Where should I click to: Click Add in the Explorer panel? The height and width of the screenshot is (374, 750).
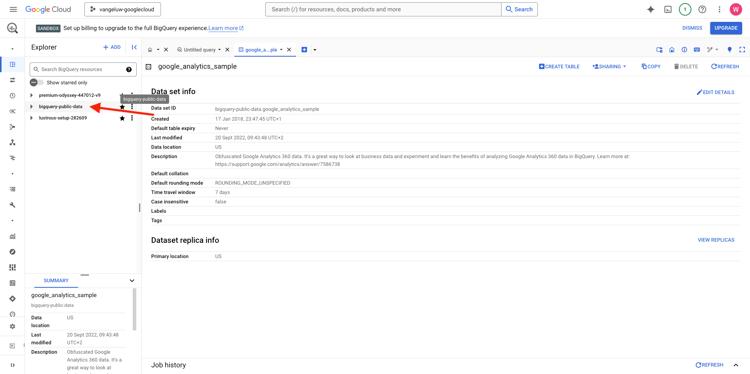tap(112, 47)
